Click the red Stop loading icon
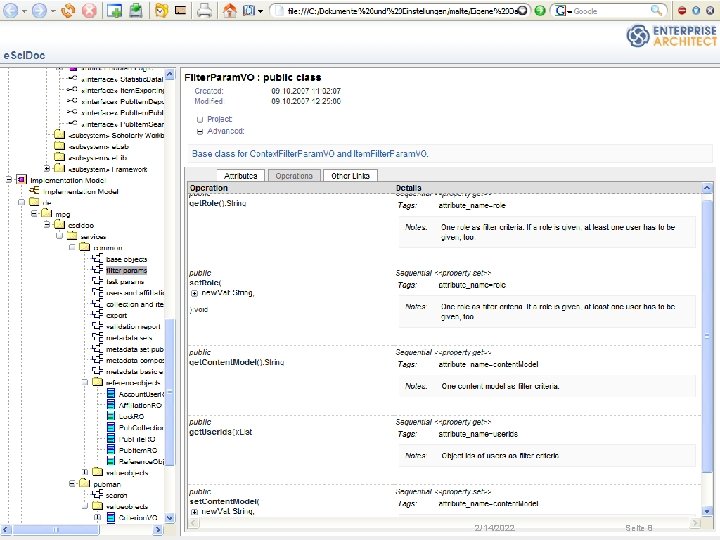The width and height of the screenshot is (720, 540). (89, 10)
